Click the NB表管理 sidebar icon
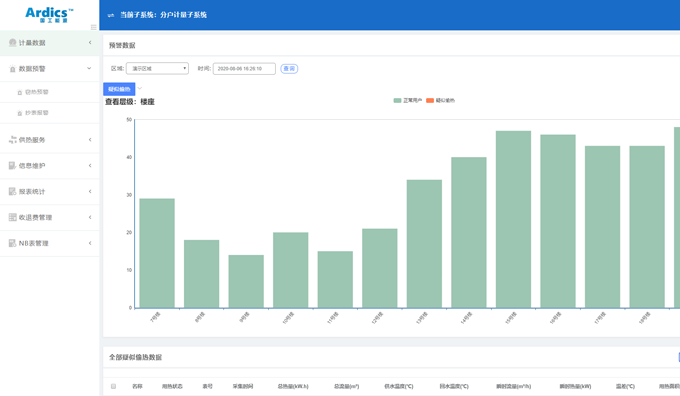Viewport: 680px width, 396px height. click(12, 243)
